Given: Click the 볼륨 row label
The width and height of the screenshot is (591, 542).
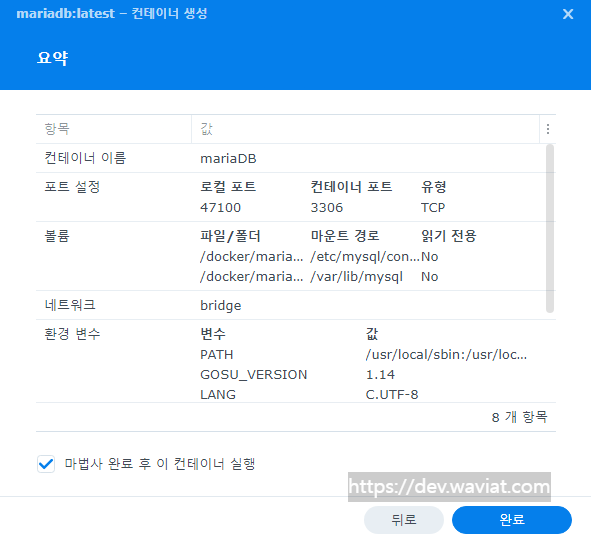Looking at the screenshot, I should click(57, 236).
